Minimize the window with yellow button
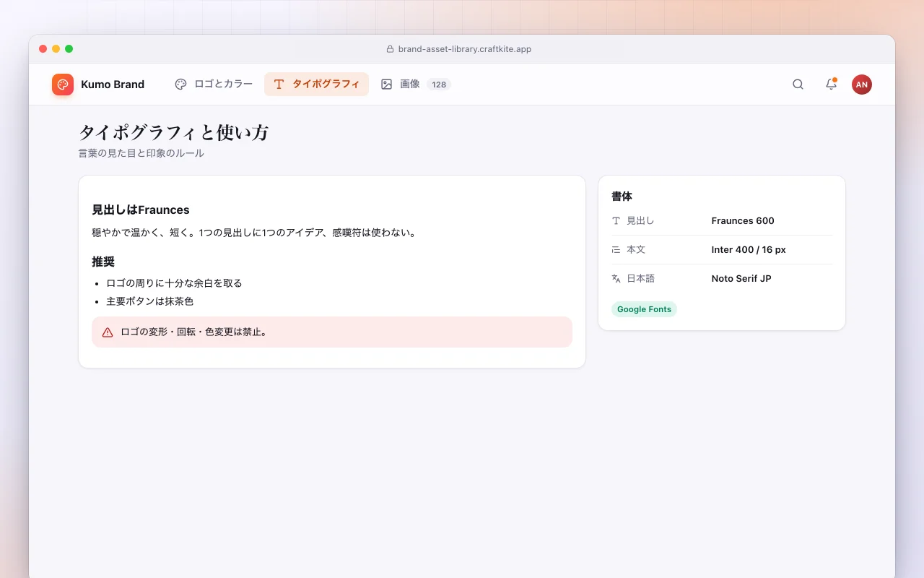Viewport: 924px width, 578px height. pyautogui.click(x=56, y=49)
